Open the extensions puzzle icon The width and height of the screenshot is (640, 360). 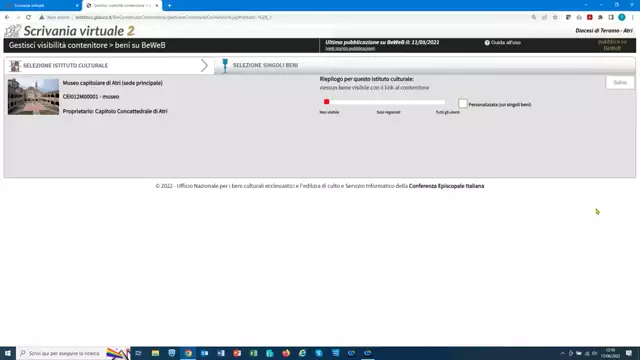[x=600, y=17]
